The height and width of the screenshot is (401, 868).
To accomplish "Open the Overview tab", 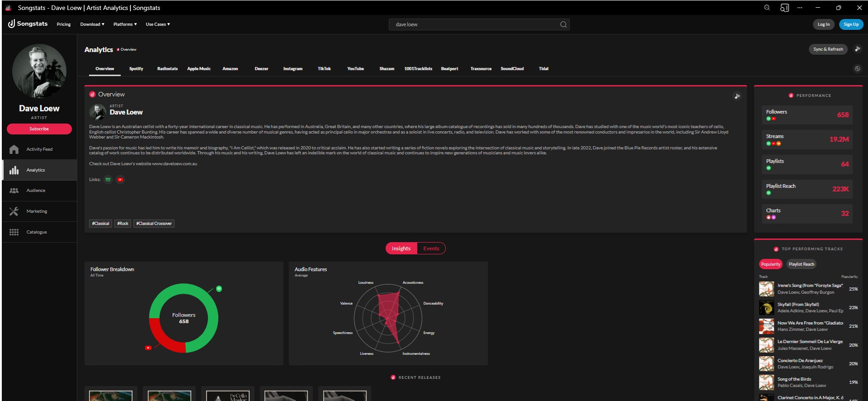I will click(105, 69).
